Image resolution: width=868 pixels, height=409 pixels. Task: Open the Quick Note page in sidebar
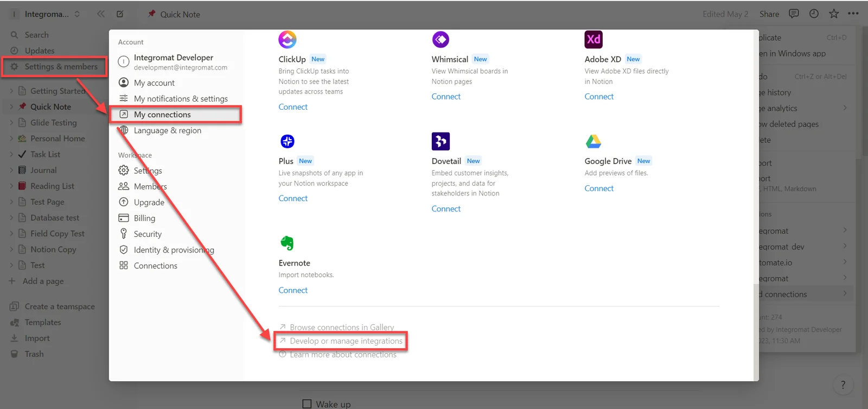(50, 107)
